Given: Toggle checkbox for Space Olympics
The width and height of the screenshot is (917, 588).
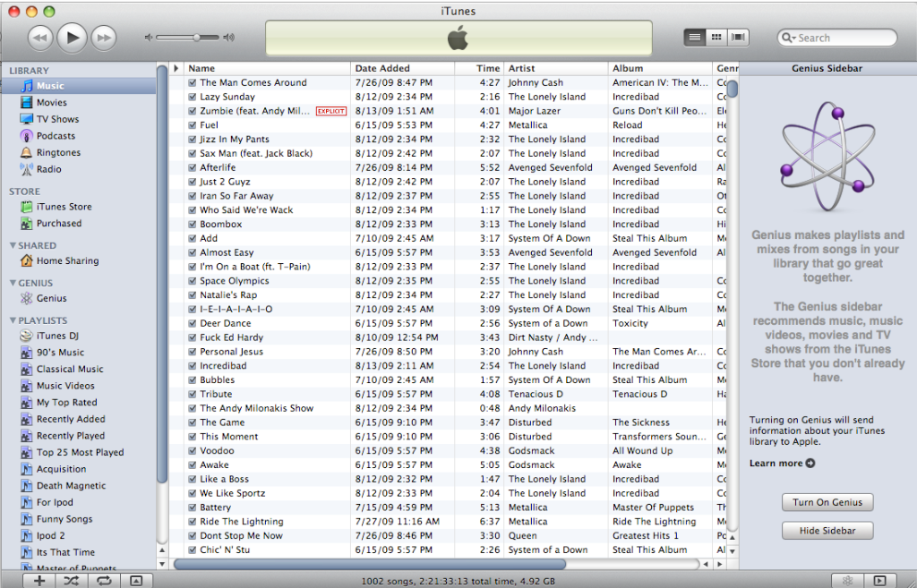Looking at the screenshot, I should pos(192,281).
